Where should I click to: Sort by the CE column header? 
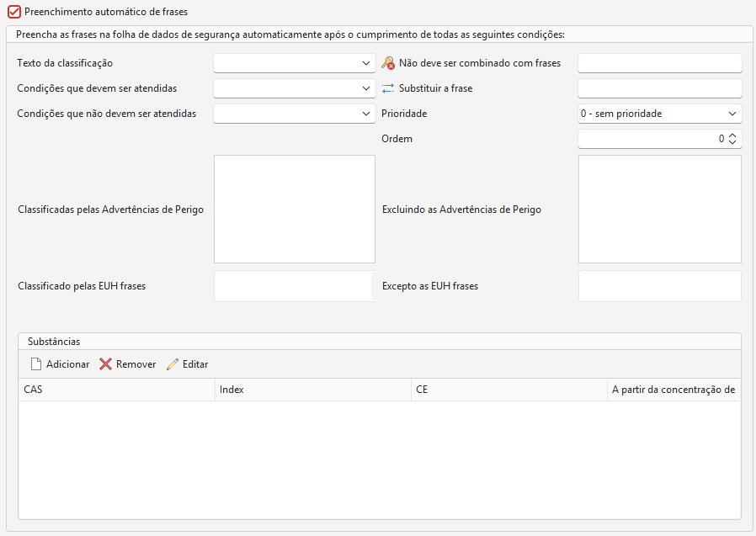click(x=509, y=390)
